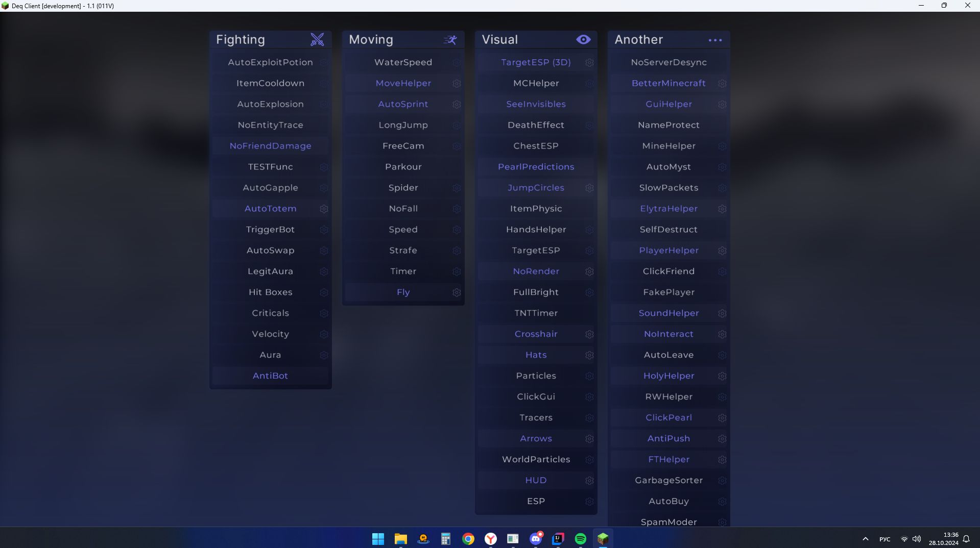Turn on the FullBright module
This screenshot has width=980, height=548.
point(536,292)
